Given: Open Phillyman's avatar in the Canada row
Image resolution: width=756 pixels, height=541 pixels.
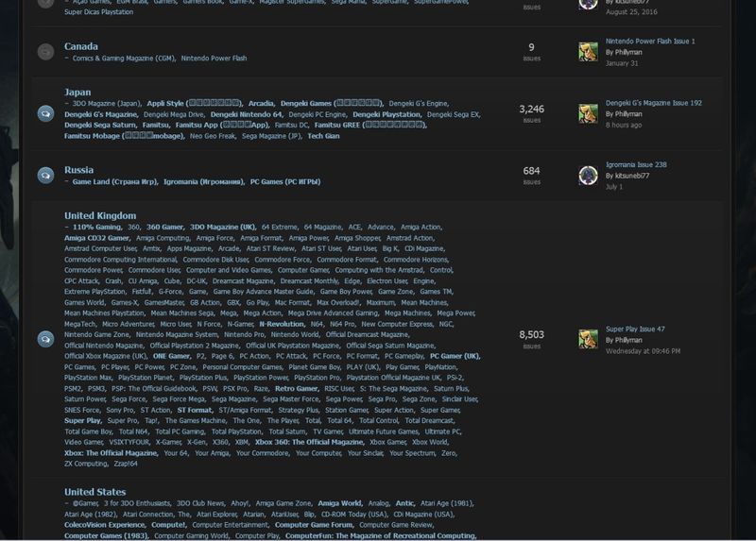Looking at the screenshot, I should click(588, 52).
